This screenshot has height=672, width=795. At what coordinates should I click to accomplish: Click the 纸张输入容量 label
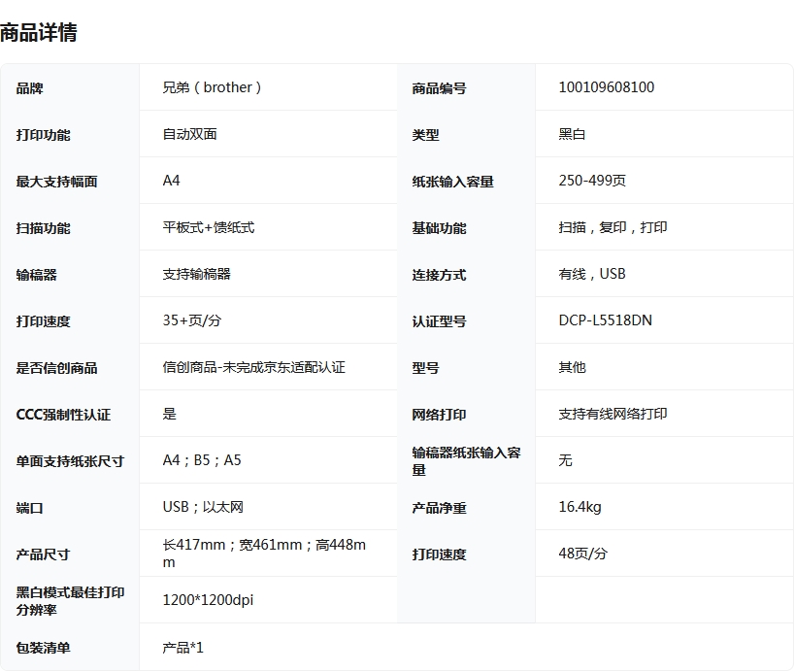pos(452,182)
